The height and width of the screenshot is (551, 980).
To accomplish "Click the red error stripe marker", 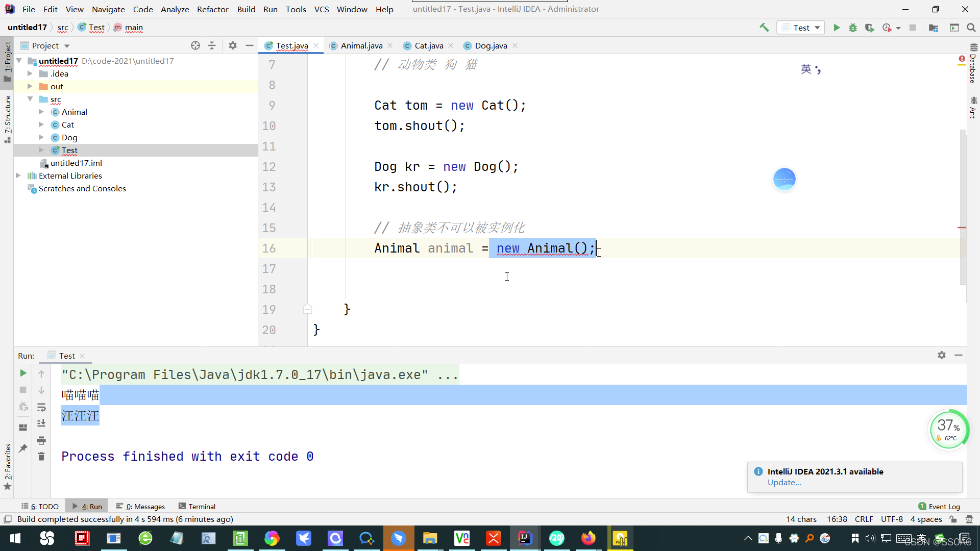I will click(962, 228).
